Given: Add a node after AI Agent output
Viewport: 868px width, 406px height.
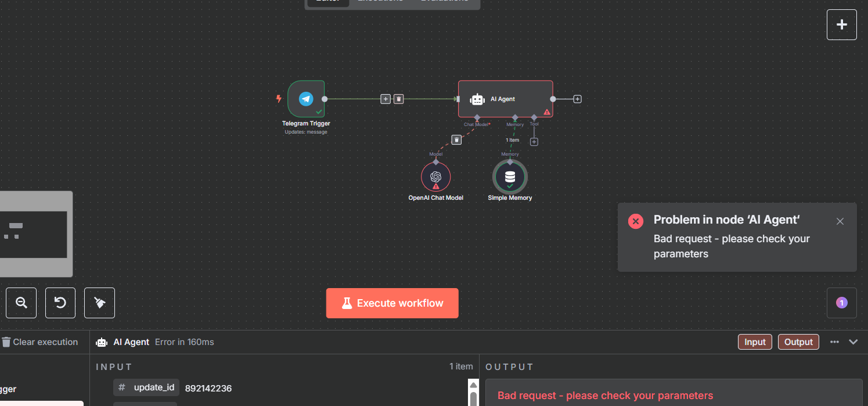Looking at the screenshot, I should click(x=577, y=99).
